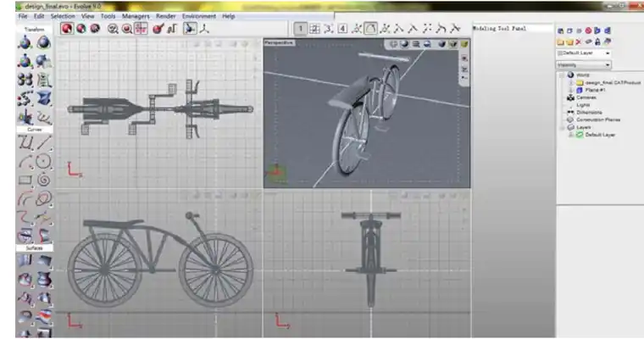
Task: Select the Rectangle tool under Curves
Action: click(25, 180)
